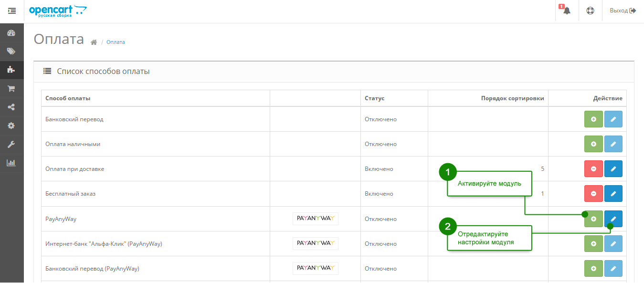Open the catalog tag icon in sidebar
The height and width of the screenshot is (283, 644).
pos(11,51)
